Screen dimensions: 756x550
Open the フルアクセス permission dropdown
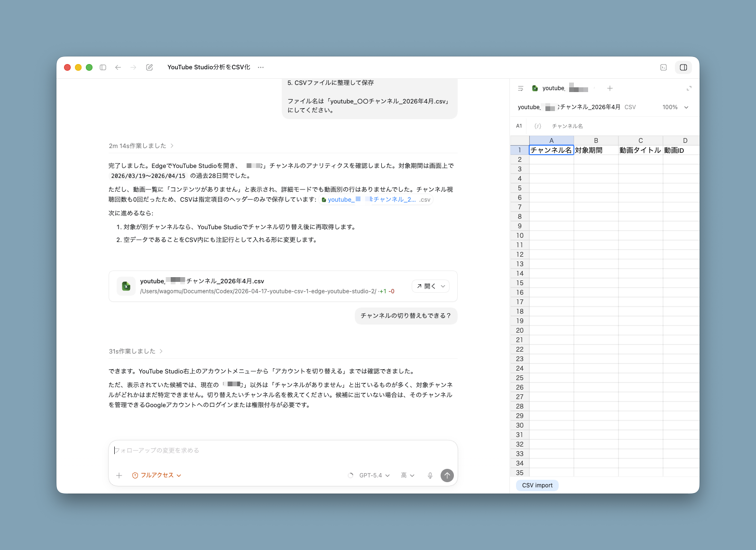(157, 475)
